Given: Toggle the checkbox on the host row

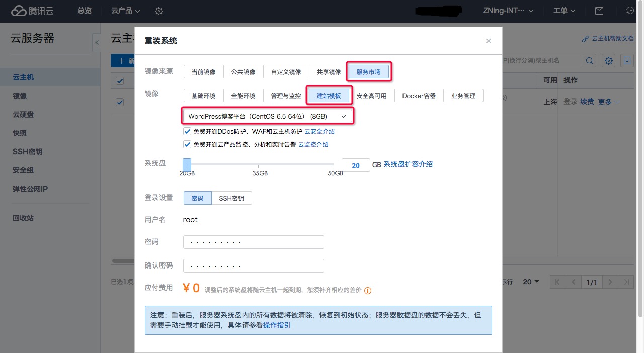Looking at the screenshot, I should [x=120, y=102].
